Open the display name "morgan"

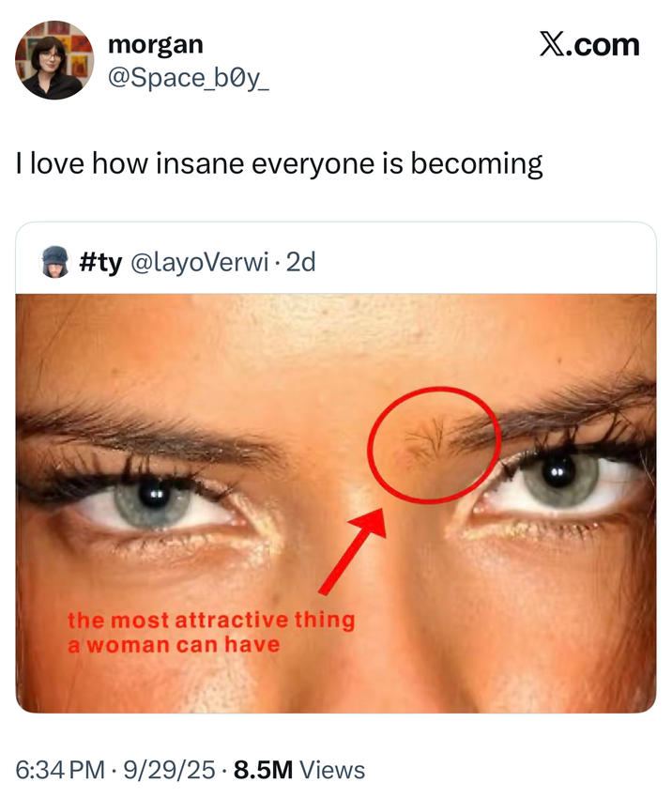click(x=155, y=43)
